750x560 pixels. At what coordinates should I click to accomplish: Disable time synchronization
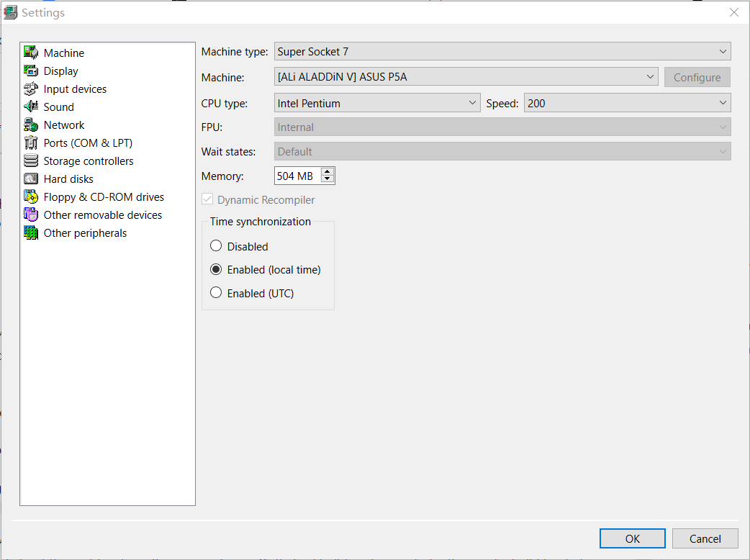216,245
